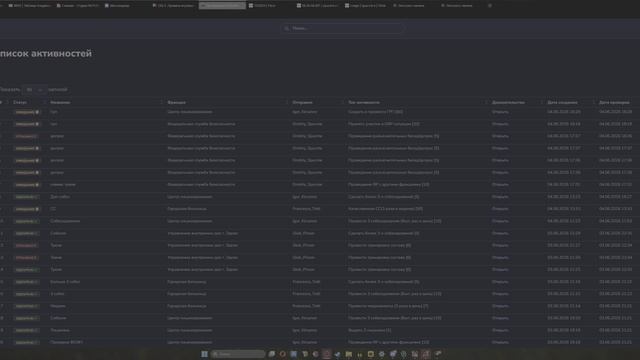Sort the table by the Название column
The height and width of the screenshot is (360, 640).
[x=60, y=102]
